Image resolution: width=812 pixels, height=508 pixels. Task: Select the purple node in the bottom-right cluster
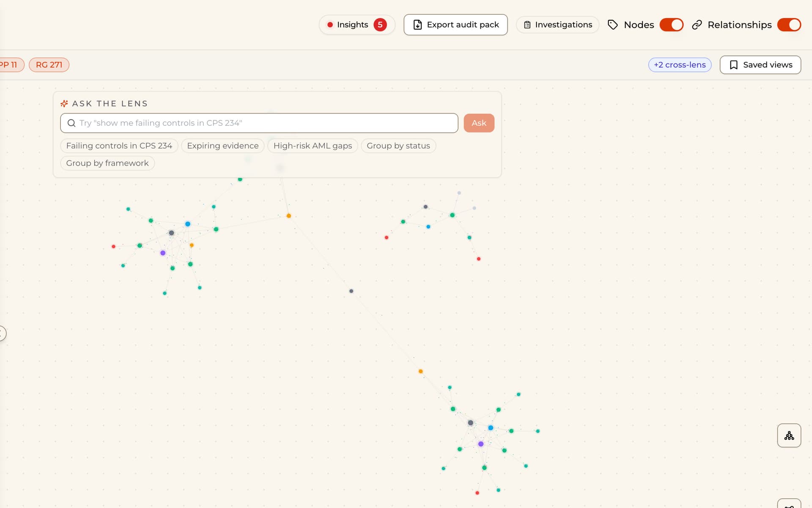(481, 444)
